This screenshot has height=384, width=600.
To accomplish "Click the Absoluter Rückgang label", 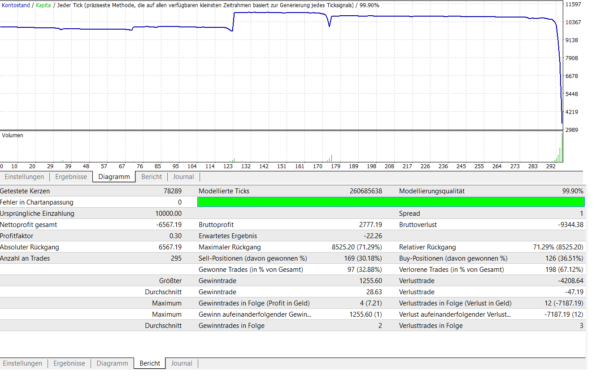I will pyautogui.click(x=29, y=247).
